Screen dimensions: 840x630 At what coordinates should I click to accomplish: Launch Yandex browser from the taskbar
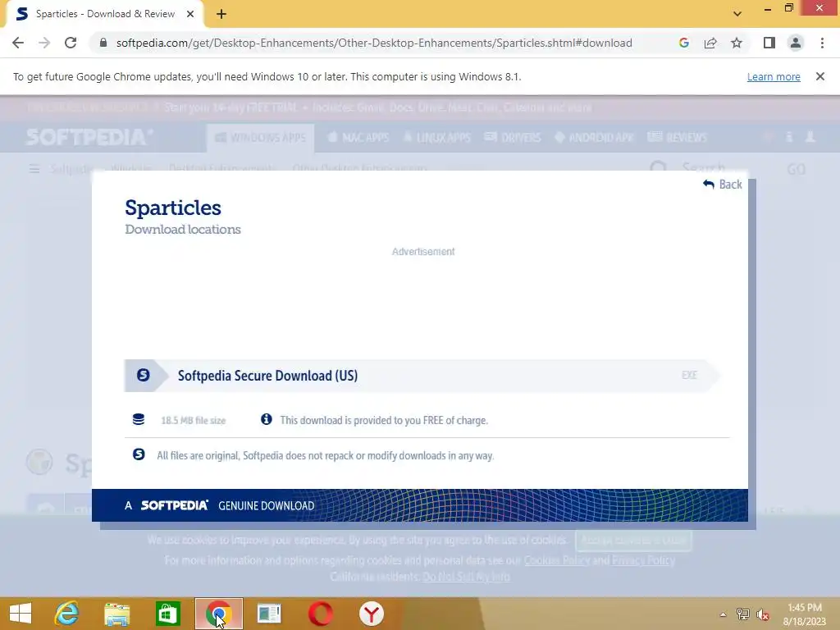372,614
